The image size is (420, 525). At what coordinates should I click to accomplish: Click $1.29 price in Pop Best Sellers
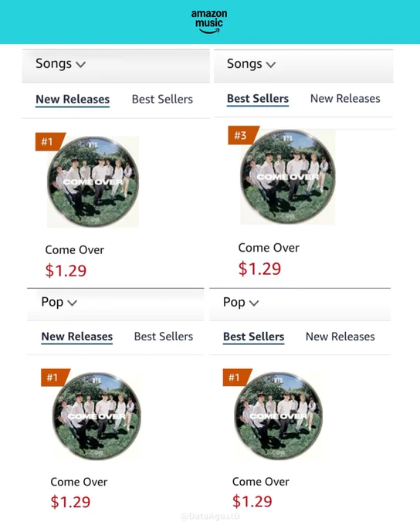click(x=252, y=501)
